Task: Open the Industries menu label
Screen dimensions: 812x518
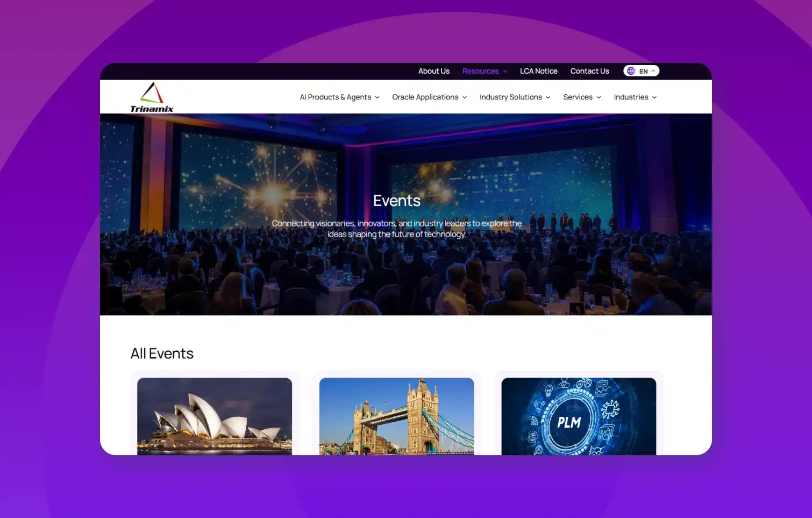Action: pos(631,97)
